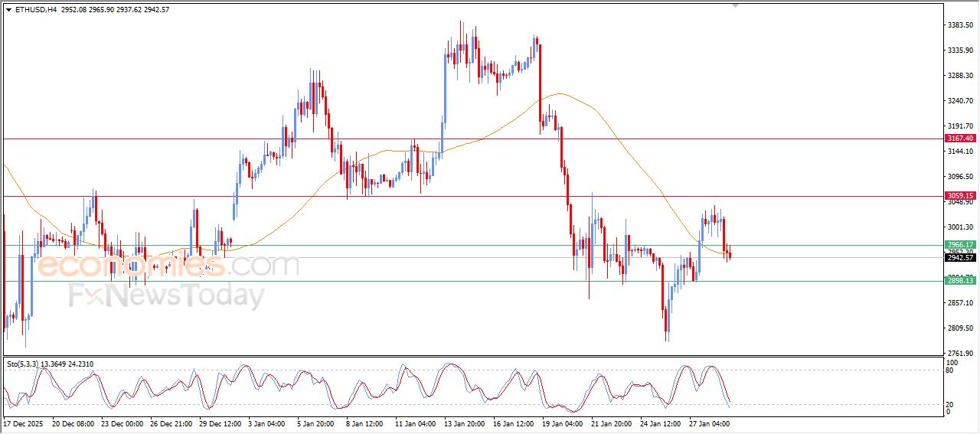Viewport: 980px width, 434px height.
Task: Click the stochastic 20 level label
Action: (951, 403)
